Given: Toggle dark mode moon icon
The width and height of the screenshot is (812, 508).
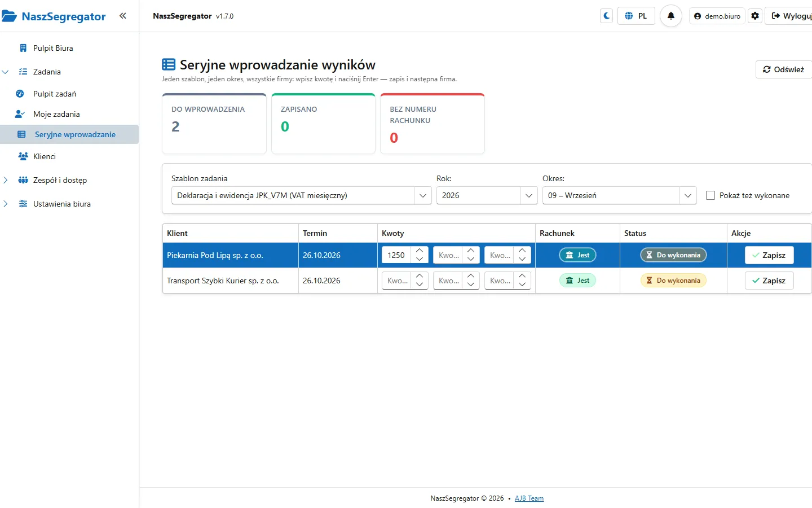Looking at the screenshot, I should pos(607,16).
